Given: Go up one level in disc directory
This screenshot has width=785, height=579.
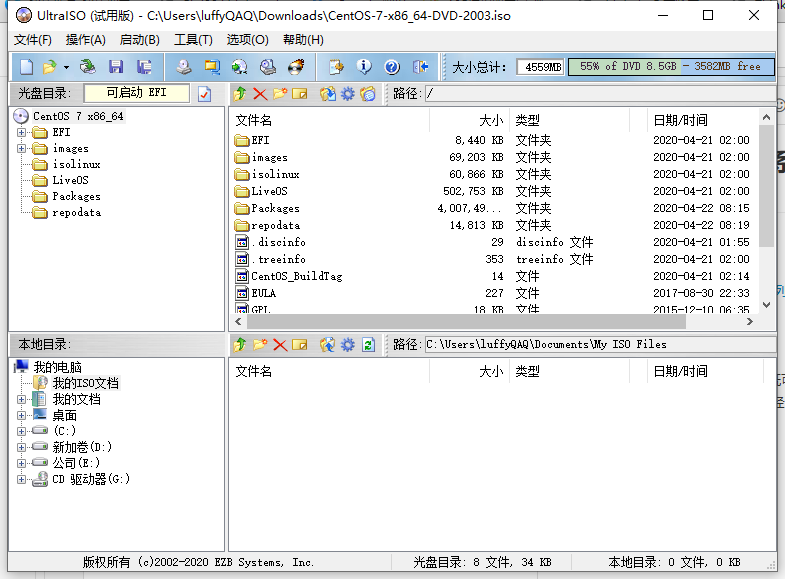Looking at the screenshot, I should pyautogui.click(x=240, y=94).
